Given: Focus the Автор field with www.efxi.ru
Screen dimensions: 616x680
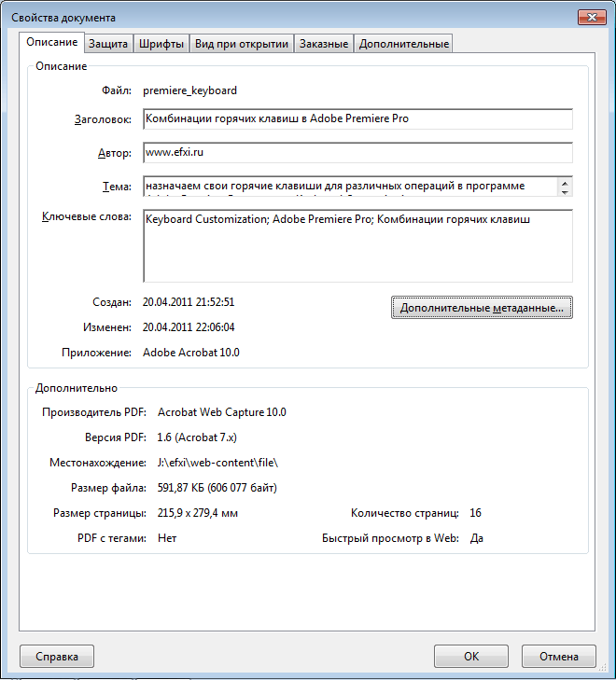Looking at the screenshot, I should pyautogui.click(x=357, y=153).
